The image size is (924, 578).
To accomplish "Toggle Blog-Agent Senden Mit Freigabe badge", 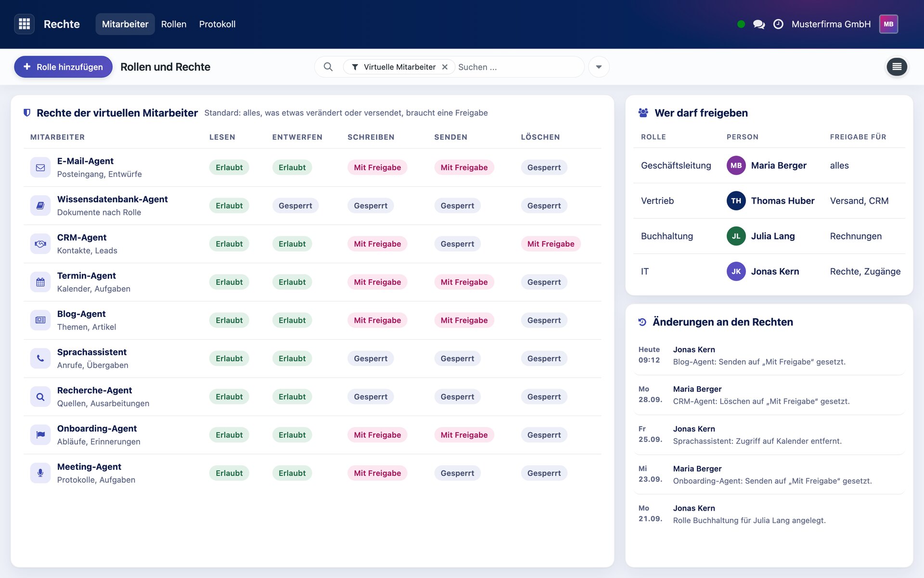I will (x=464, y=320).
